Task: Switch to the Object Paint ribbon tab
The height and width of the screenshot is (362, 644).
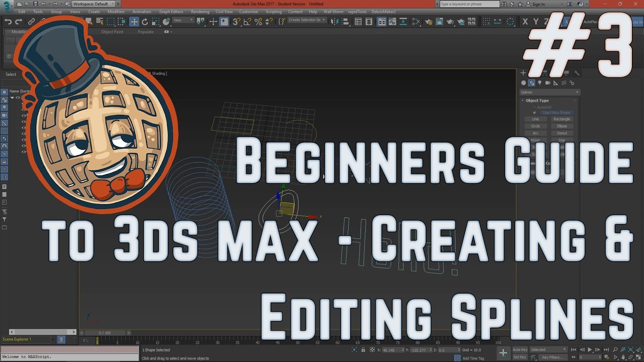Action: tap(112, 32)
